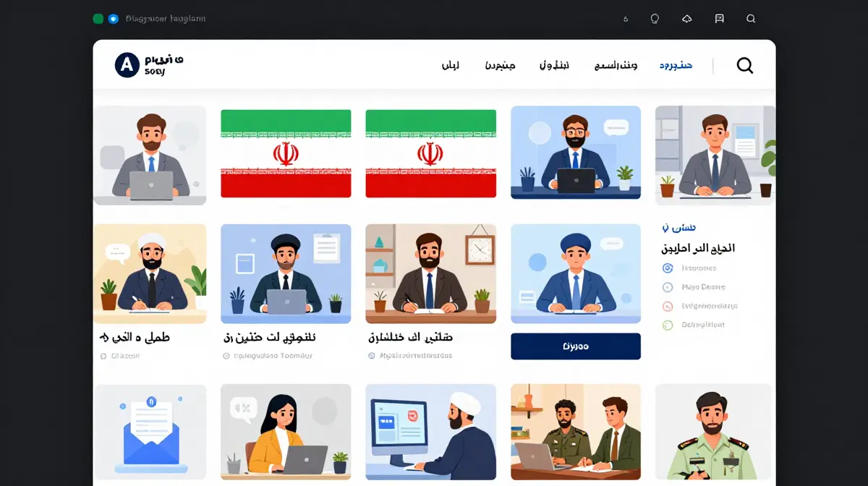Click the green circle icon in dark top bar
Image resolution: width=868 pixels, height=486 pixels.
coord(98,19)
